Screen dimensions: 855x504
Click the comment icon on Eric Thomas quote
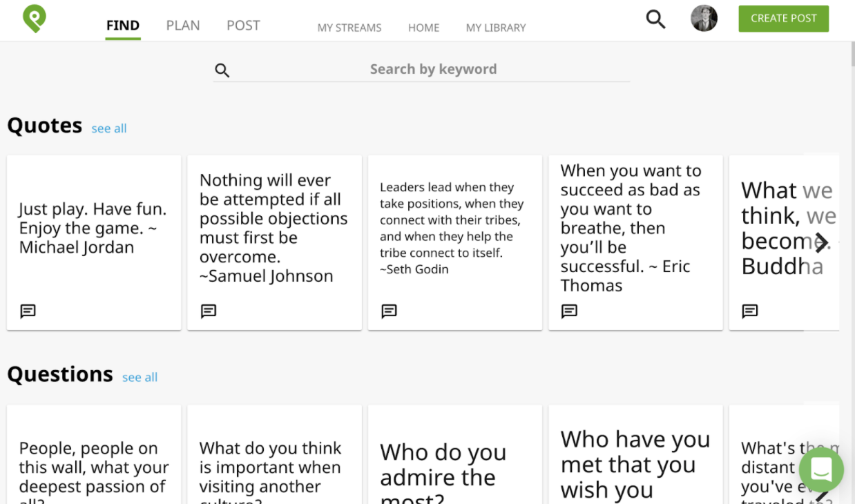coord(569,311)
